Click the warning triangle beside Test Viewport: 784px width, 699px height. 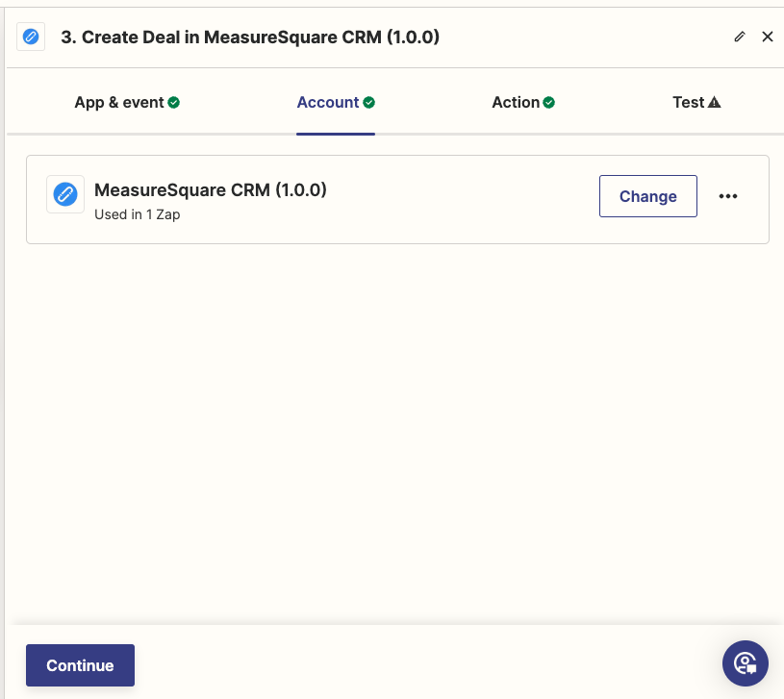tap(715, 103)
